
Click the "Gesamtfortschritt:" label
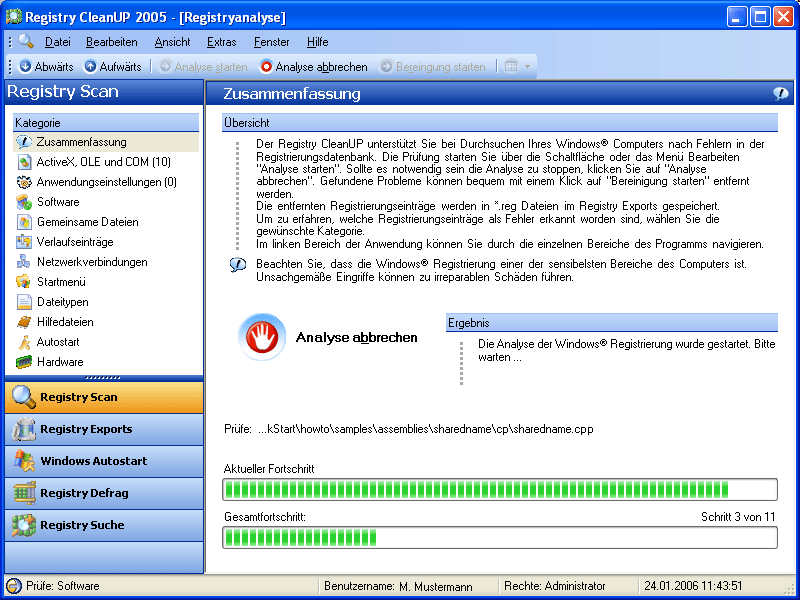pos(265,517)
